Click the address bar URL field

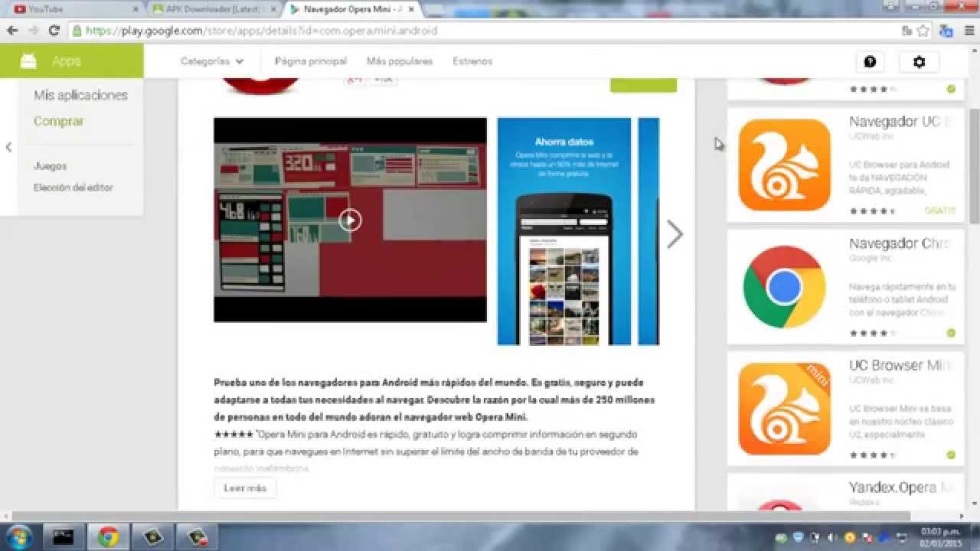[482, 31]
